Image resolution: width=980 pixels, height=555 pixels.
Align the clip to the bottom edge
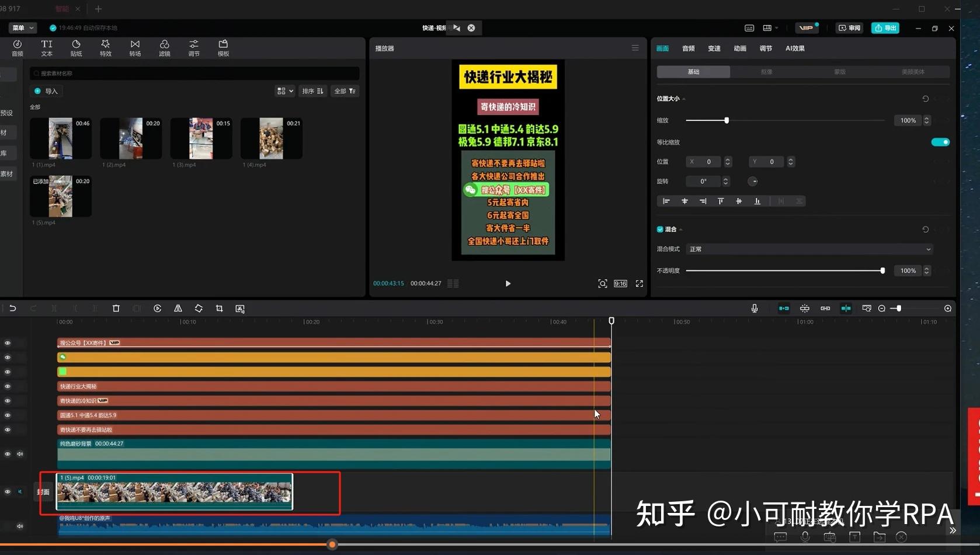tap(757, 201)
